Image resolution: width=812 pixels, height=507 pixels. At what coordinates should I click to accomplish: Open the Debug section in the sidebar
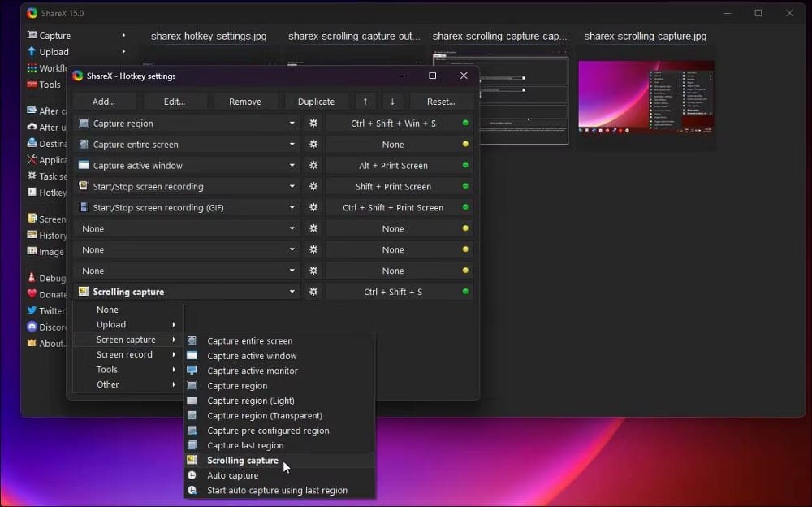(45, 278)
